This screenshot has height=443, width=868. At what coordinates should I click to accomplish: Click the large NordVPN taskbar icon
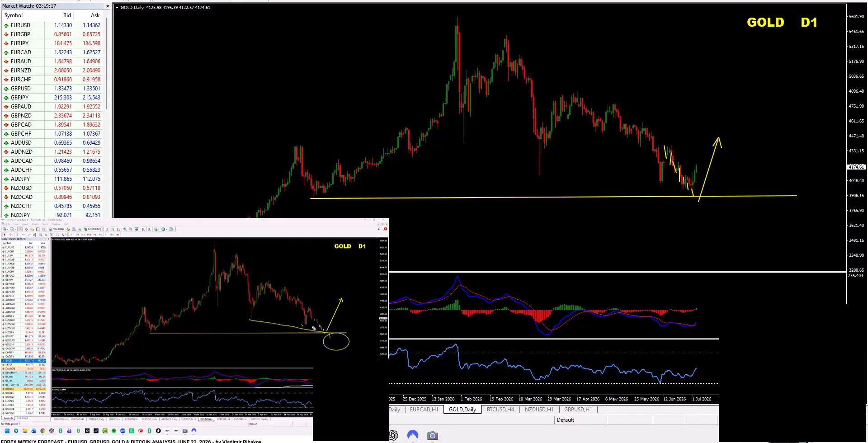pyautogui.click(x=413, y=435)
